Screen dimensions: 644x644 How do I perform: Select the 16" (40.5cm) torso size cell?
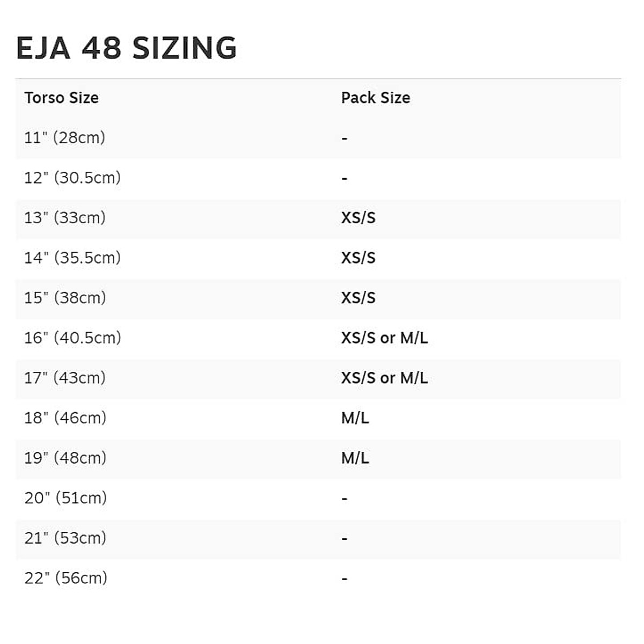pyautogui.click(x=72, y=338)
